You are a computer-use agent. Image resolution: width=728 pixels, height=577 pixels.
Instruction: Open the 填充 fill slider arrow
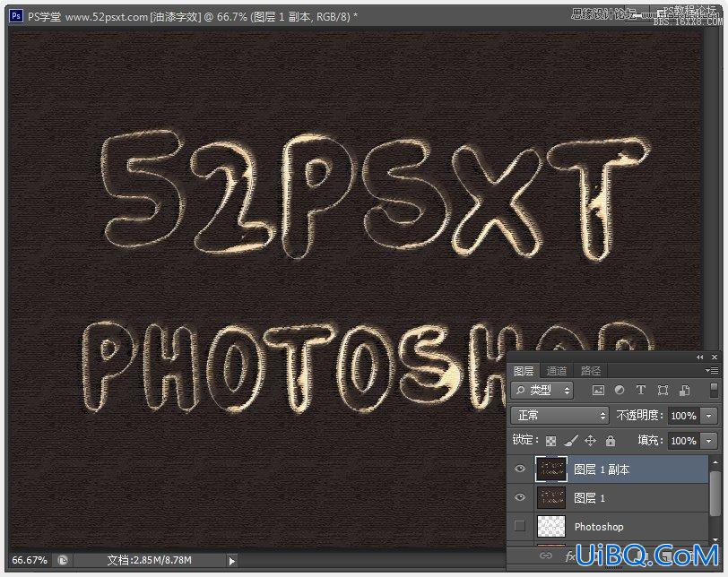[x=709, y=441]
